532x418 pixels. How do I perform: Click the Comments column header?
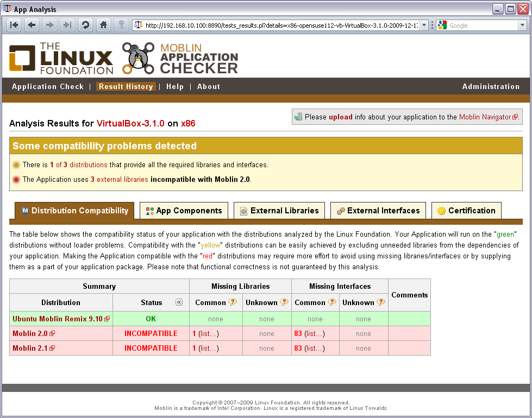tap(410, 295)
